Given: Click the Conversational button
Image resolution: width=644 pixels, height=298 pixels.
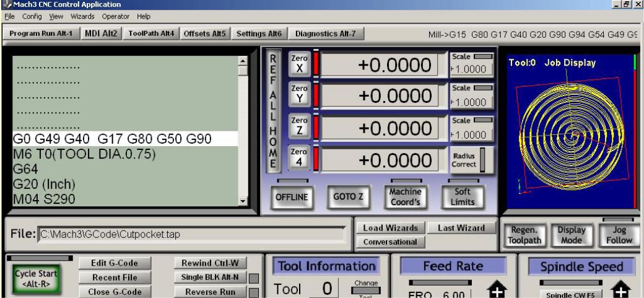Looking at the screenshot, I should [x=391, y=242].
